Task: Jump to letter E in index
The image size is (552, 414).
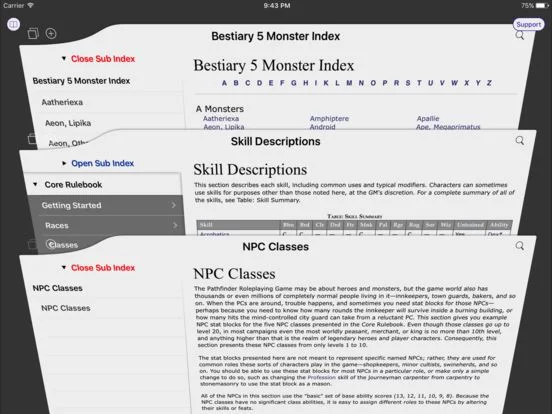Action: pyautogui.click(x=271, y=83)
